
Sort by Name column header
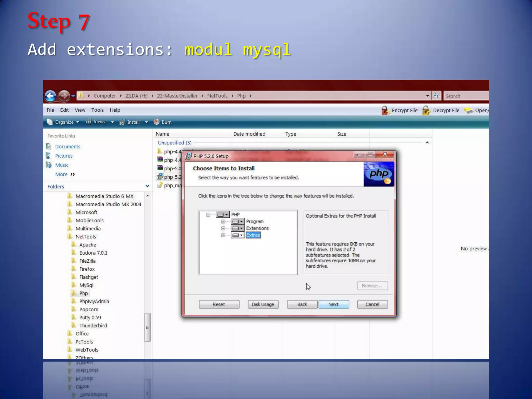[x=192, y=134]
